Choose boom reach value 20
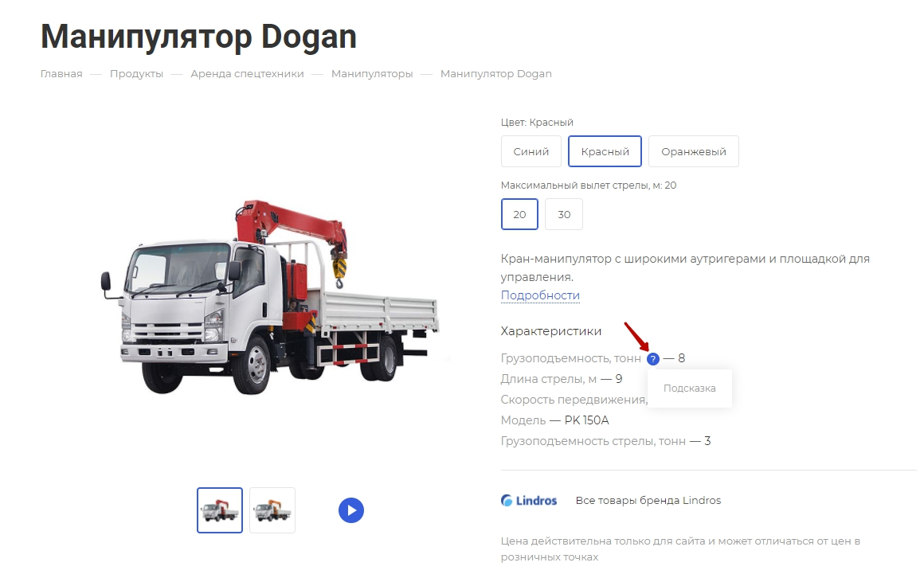This screenshot has width=924, height=578. (x=519, y=214)
